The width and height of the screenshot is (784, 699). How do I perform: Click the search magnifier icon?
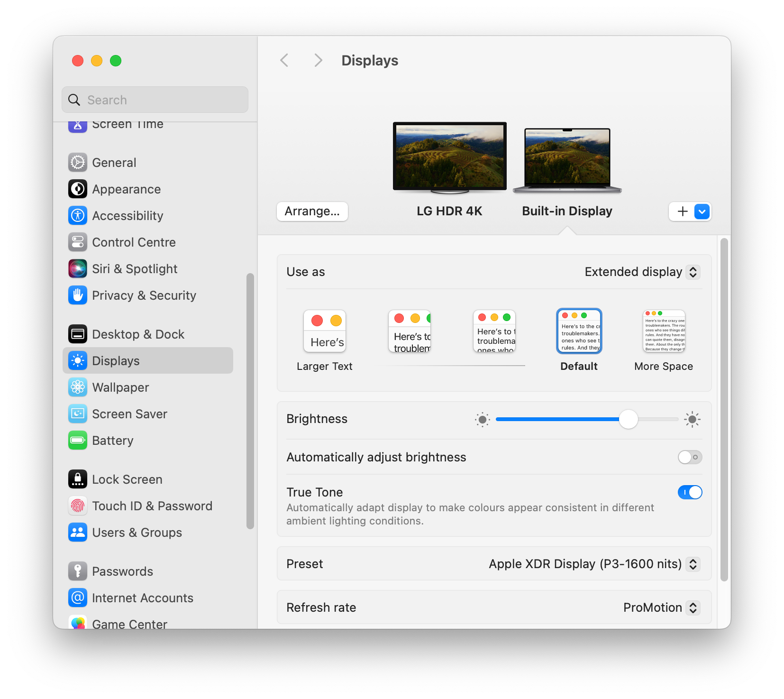coord(74,100)
